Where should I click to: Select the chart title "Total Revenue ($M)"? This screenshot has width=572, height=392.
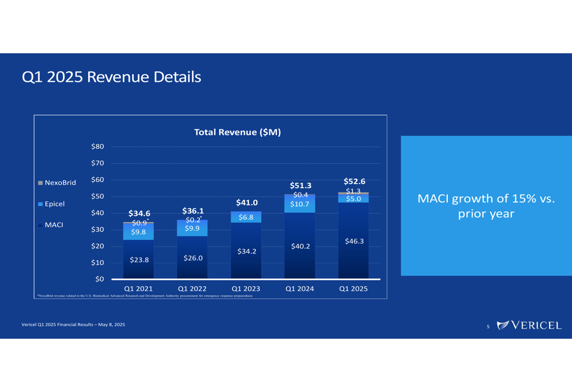tap(237, 132)
